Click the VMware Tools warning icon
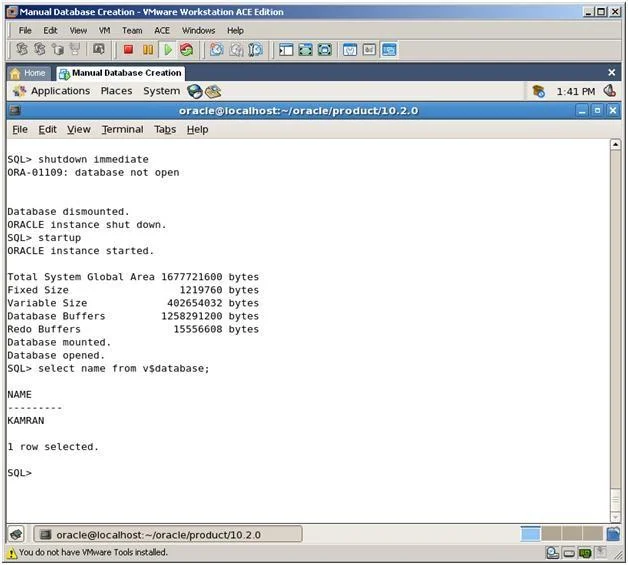 [12, 553]
